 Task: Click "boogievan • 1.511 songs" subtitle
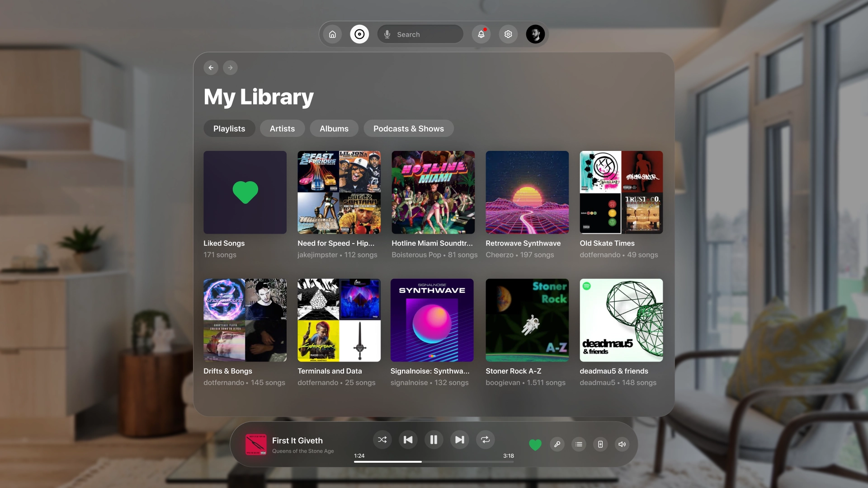point(525,383)
